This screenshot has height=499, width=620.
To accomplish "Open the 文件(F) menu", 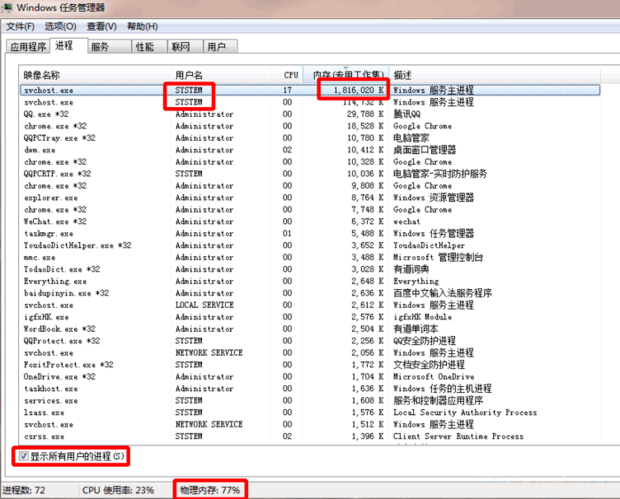I will tap(22, 26).
